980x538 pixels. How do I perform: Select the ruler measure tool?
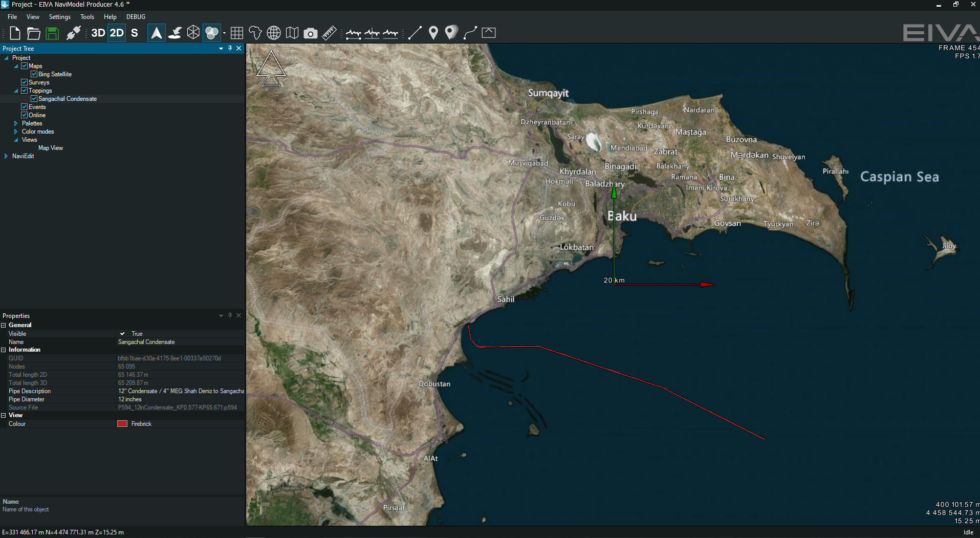[x=329, y=33]
